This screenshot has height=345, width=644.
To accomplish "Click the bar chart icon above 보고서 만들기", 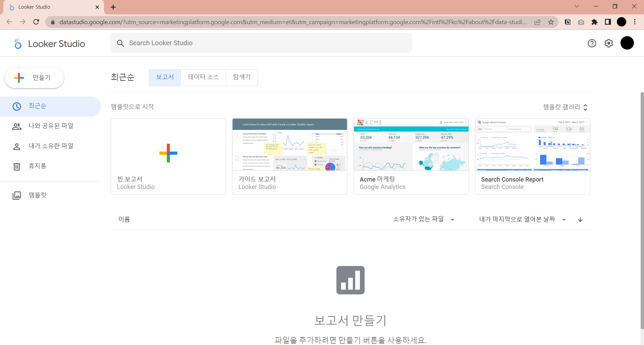I will [351, 280].
